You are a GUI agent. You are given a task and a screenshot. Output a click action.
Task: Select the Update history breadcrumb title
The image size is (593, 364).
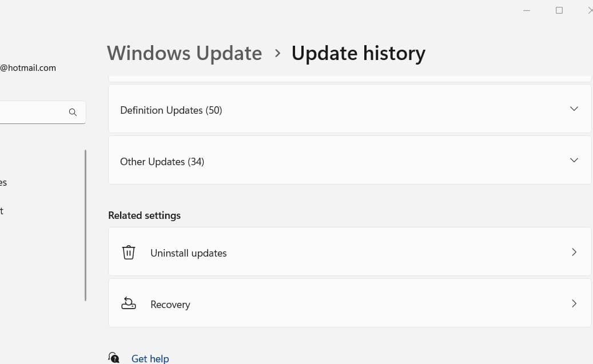(358, 53)
